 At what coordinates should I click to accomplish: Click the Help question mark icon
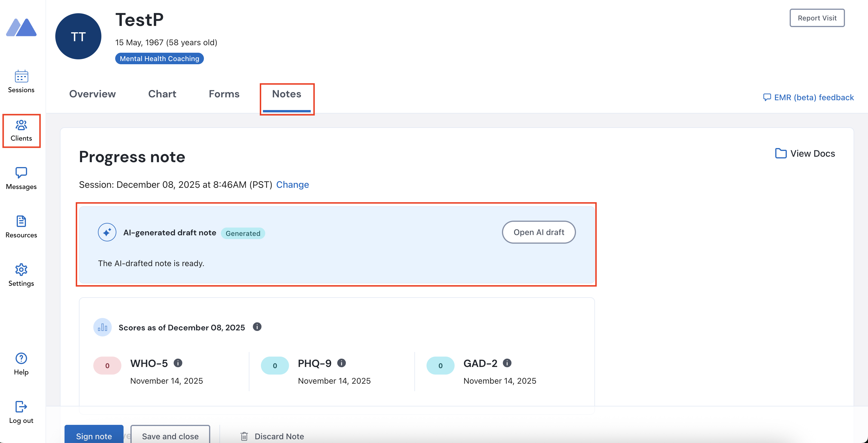[x=21, y=358]
